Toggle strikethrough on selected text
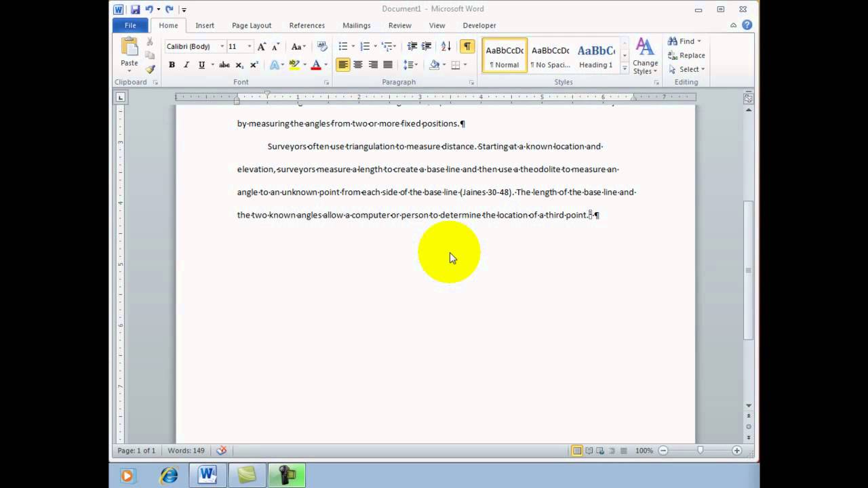Screen dimensions: 868x488 pos(224,65)
